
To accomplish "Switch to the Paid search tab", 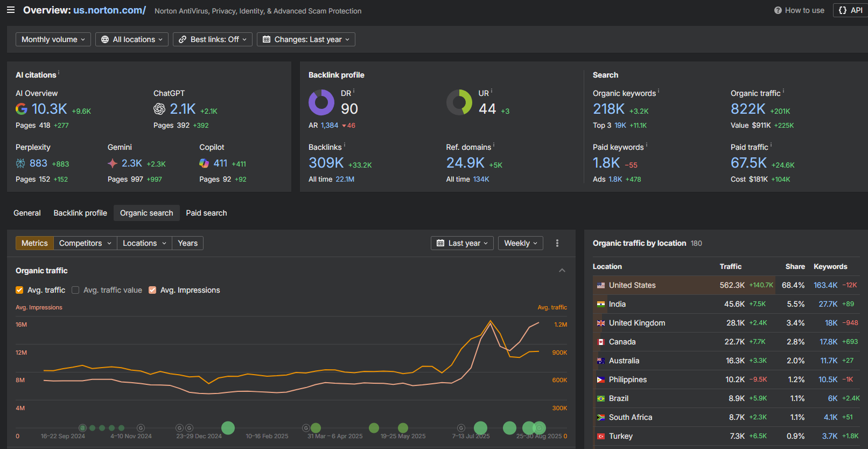I will (206, 213).
